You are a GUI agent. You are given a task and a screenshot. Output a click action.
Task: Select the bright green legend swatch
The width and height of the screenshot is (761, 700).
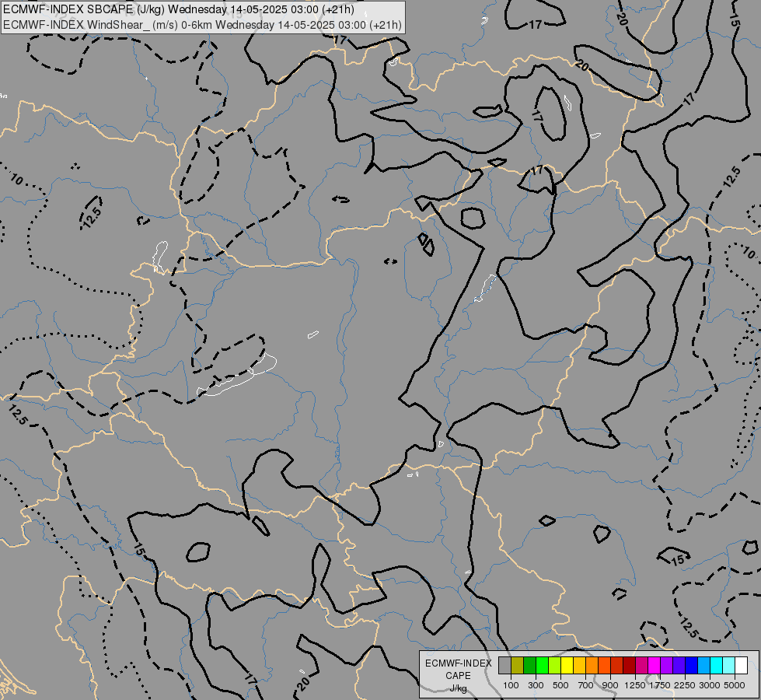pos(542,665)
